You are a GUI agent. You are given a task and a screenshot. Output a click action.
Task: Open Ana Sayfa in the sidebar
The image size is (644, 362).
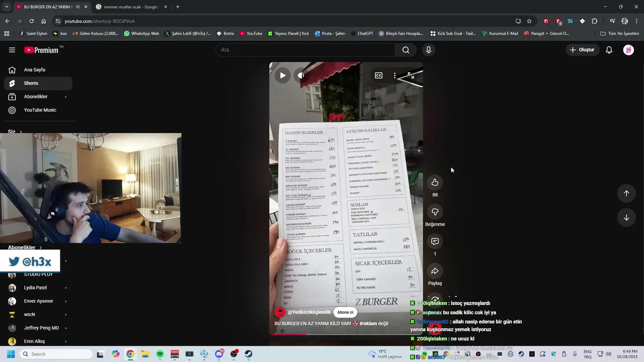pos(38,70)
